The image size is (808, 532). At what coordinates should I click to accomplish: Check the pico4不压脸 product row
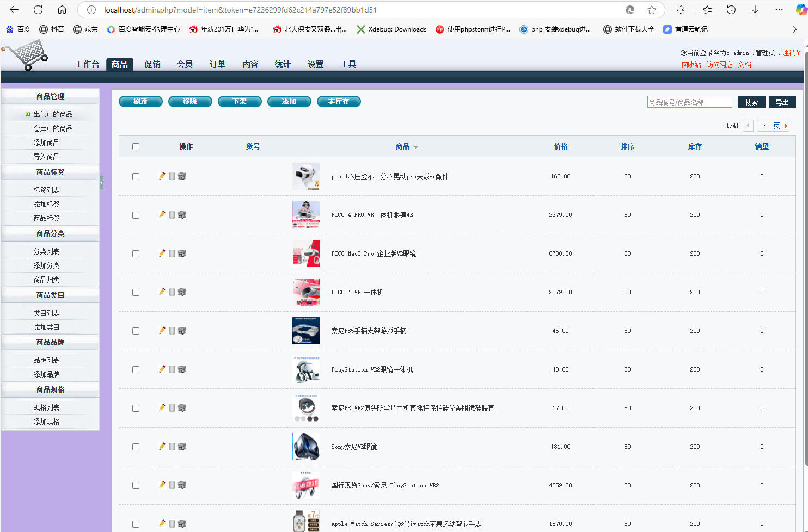point(136,177)
